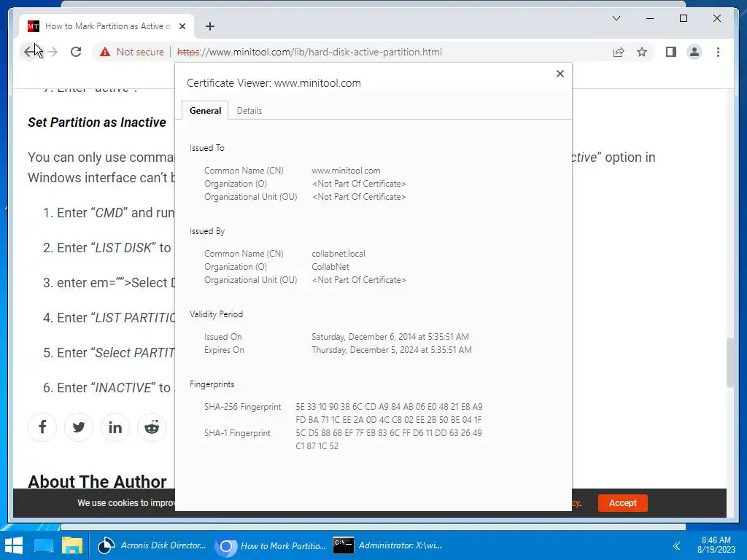747x560 pixels.
Task: Select the How to Mark Partition browser tab
Action: pos(107,26)
